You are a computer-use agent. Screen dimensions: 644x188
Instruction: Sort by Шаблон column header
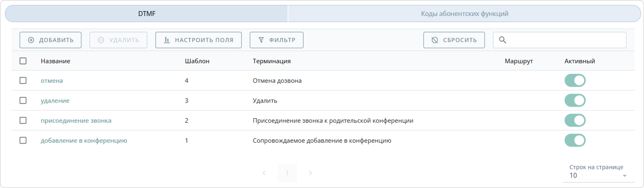(x=197, y=61)
